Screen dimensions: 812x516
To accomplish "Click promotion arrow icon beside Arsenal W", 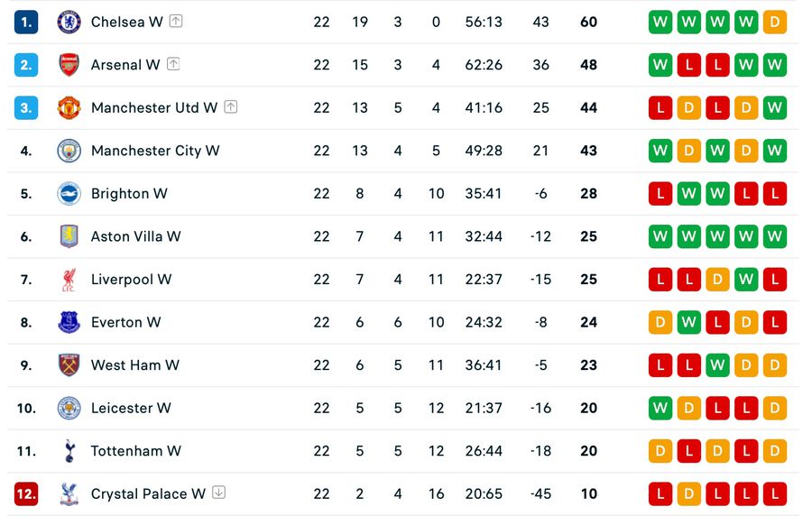I will click(x=173, y=64).
